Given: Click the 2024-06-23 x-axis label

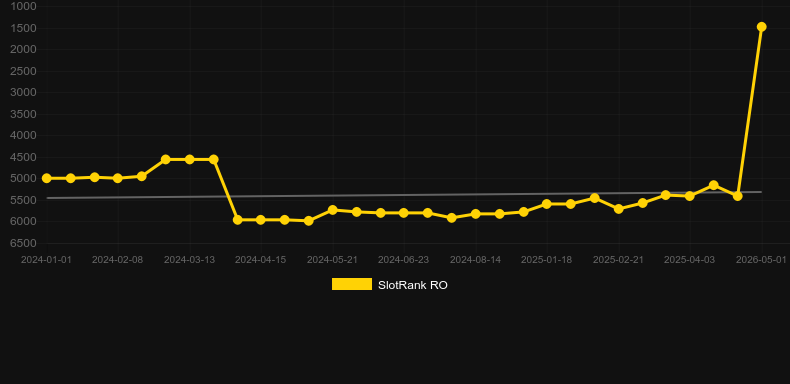Looking at the screenshot, I should pyautogui.click(x=404, y=260).
